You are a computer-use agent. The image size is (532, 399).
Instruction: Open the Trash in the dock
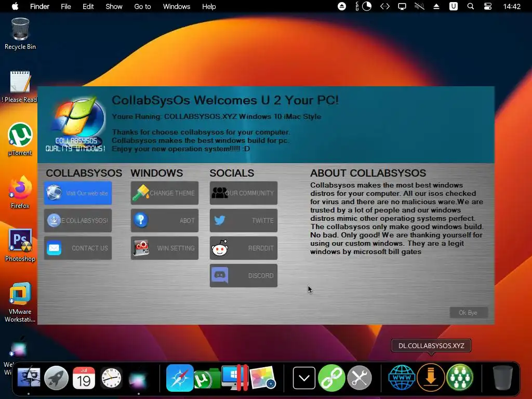(x=502, y=378)
